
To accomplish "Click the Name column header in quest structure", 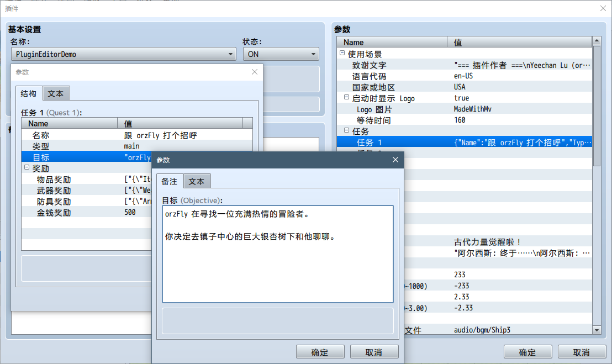I will 70,123.
